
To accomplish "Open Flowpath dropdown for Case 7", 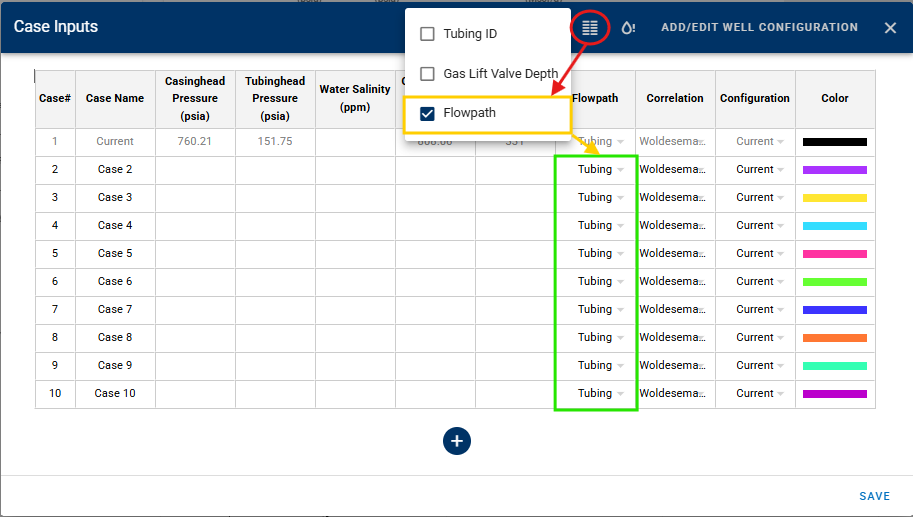I will pos(600,309).
